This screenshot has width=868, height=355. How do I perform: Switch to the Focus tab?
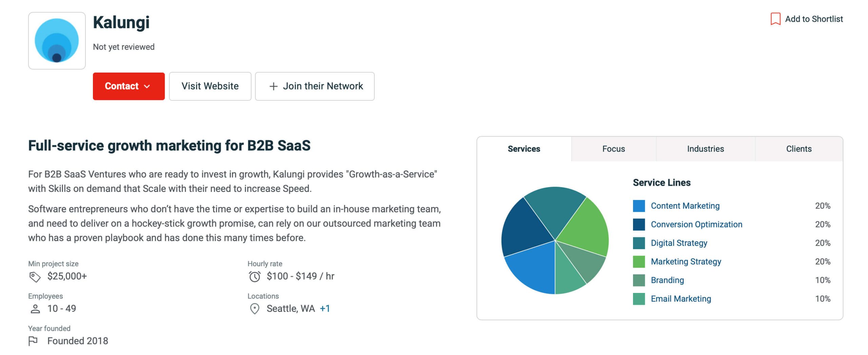click(613, 149)
